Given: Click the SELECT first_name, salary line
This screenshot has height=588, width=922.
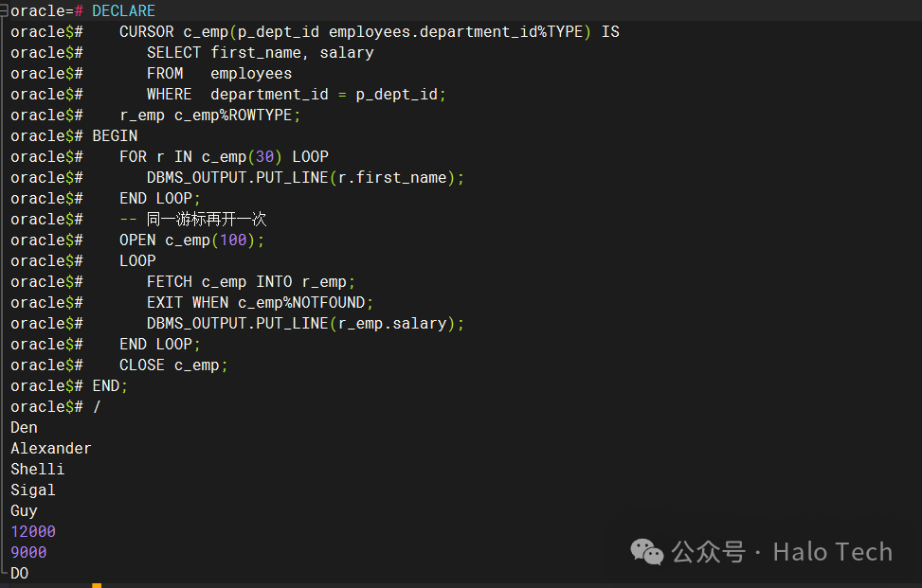Looking at the screenshot, I should 260,53.
